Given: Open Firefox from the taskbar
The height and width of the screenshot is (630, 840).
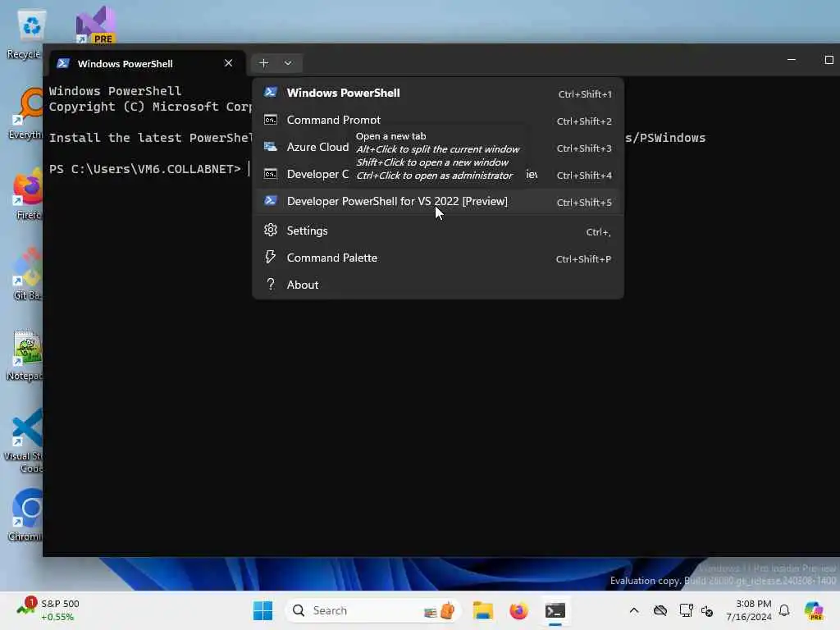Looking at the screenshot, I should point(518,610).
